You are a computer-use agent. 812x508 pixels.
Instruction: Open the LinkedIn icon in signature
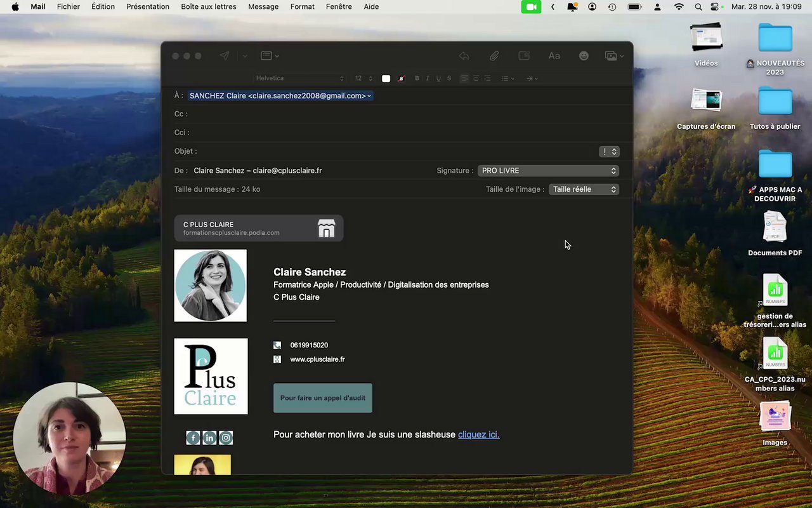pos(209,438)
